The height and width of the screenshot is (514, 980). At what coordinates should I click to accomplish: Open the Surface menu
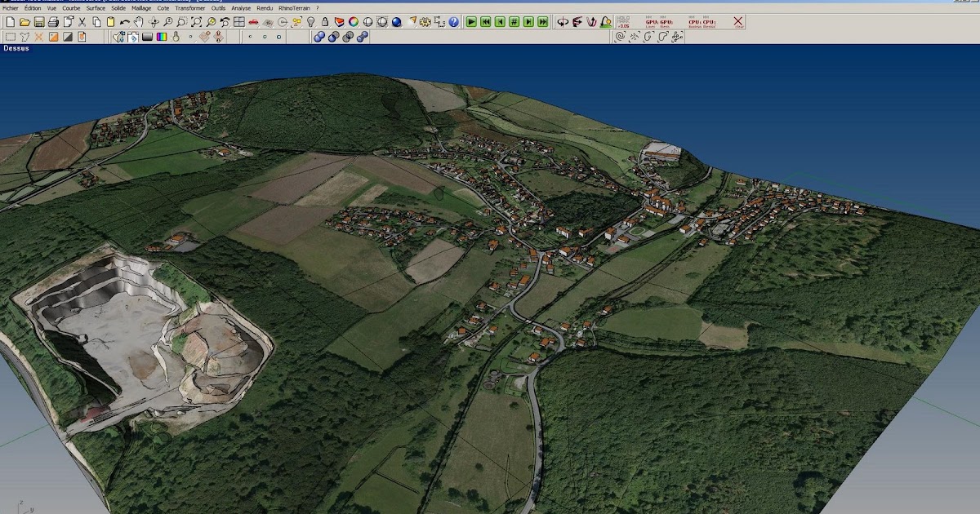click(96, 8)
